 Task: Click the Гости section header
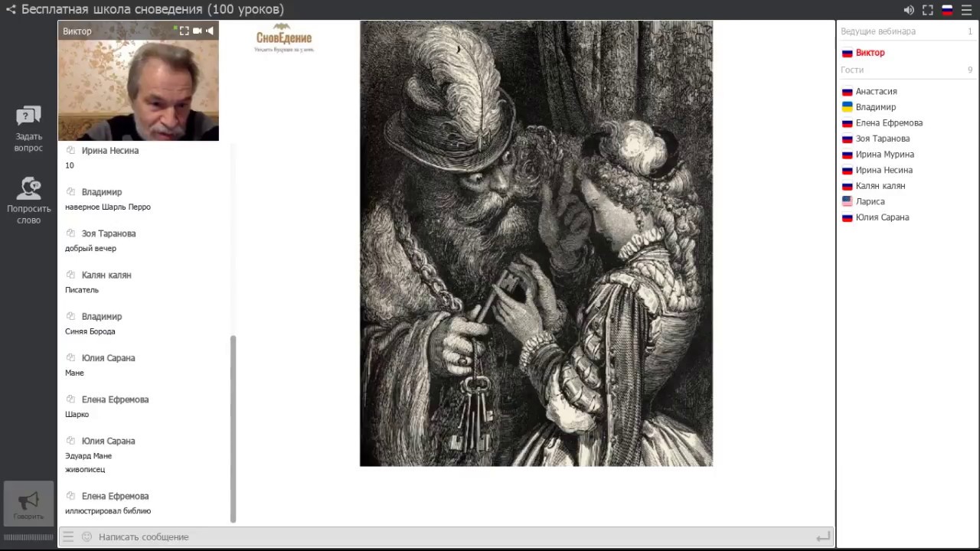(x=852, y=70)
